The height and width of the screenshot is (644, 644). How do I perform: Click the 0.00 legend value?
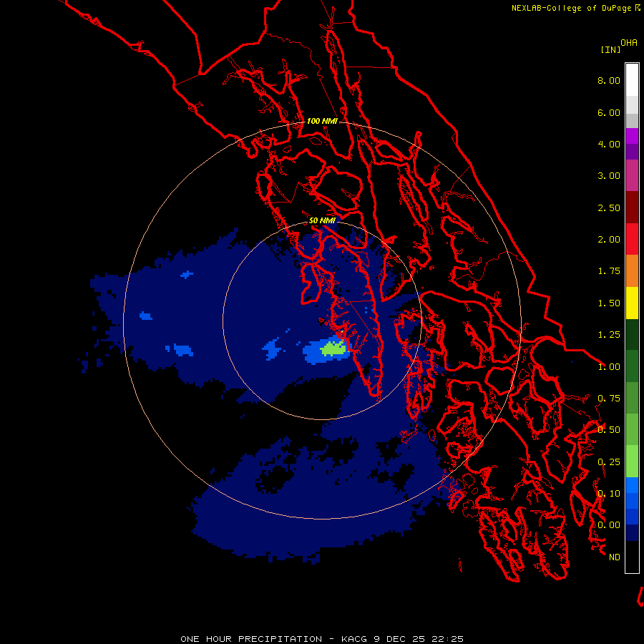tap(609, 525)
